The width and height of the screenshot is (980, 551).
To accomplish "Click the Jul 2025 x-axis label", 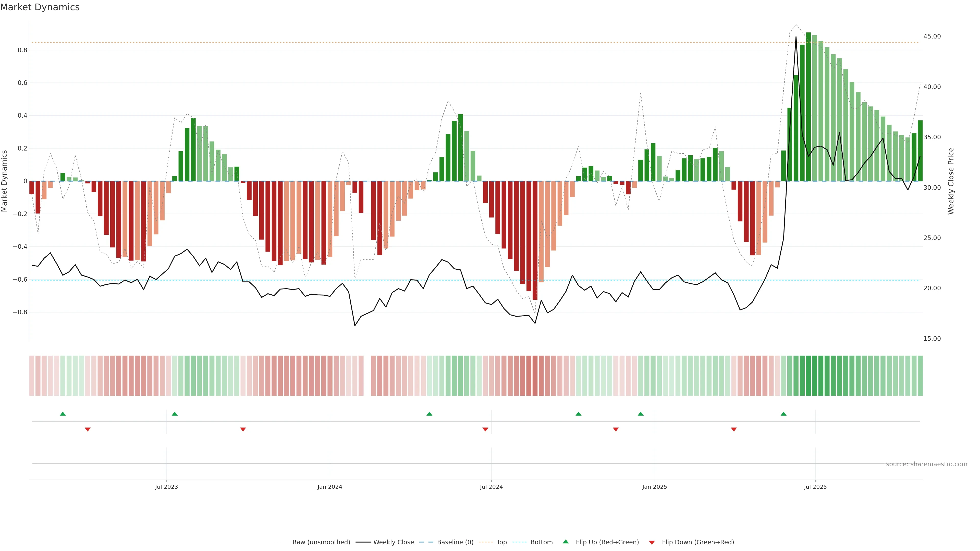I will [815, 487].
